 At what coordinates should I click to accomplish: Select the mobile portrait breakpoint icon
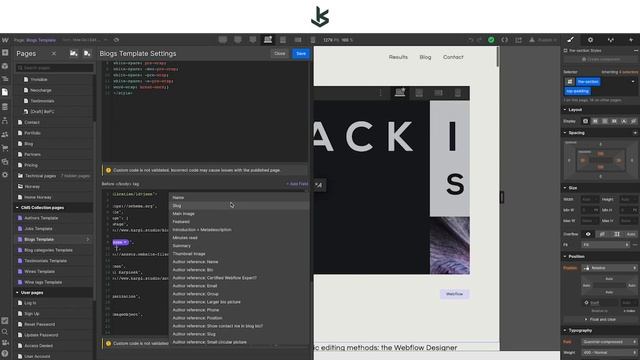point(313,40)
